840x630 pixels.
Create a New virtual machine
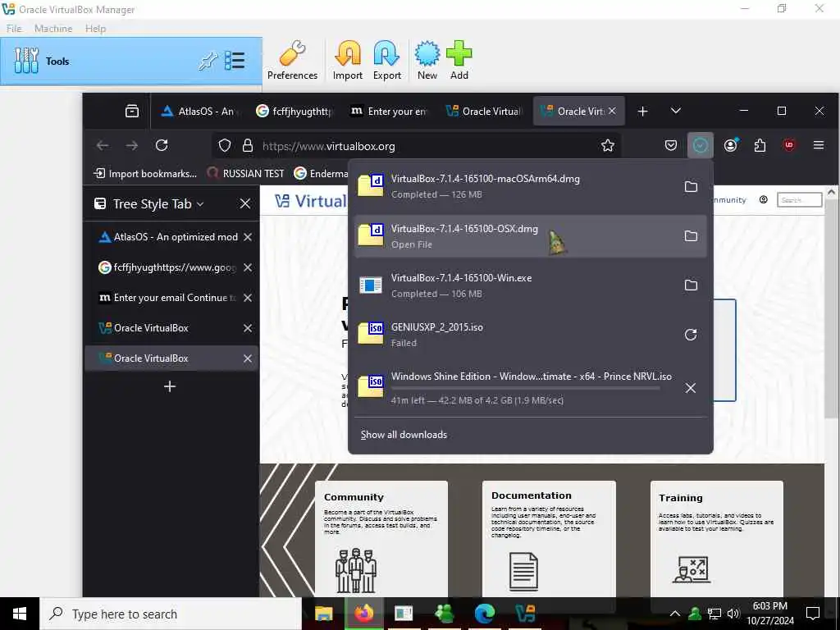427,60
